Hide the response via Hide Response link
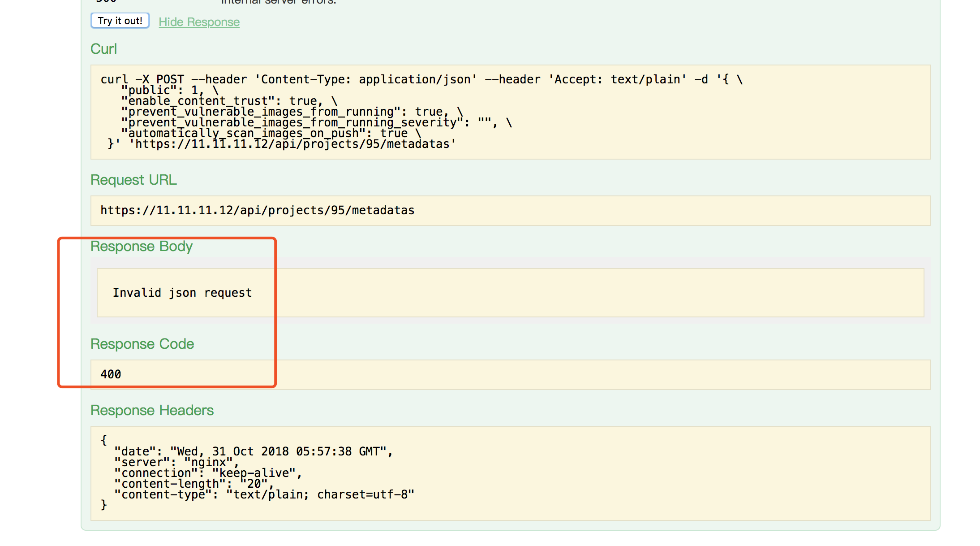The width and height of the screenshot is (980, 546). pos(199,22)
